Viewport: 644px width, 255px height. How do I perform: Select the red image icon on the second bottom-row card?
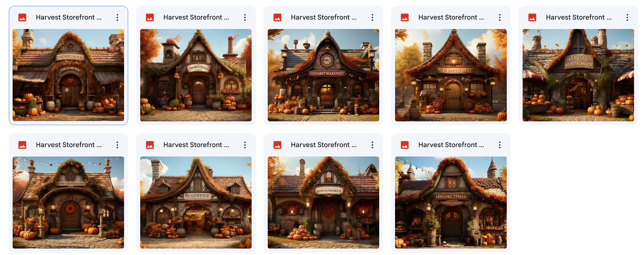(150, 145)
